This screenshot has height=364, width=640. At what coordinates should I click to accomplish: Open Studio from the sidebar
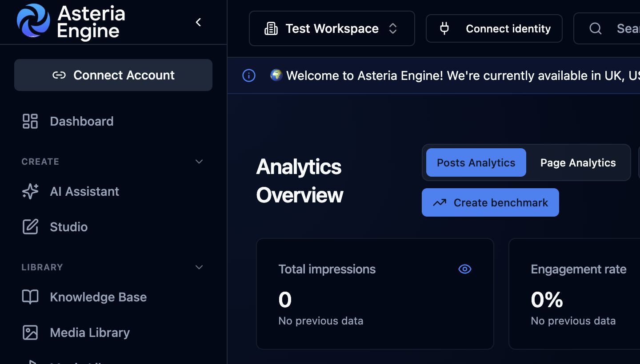113,227
